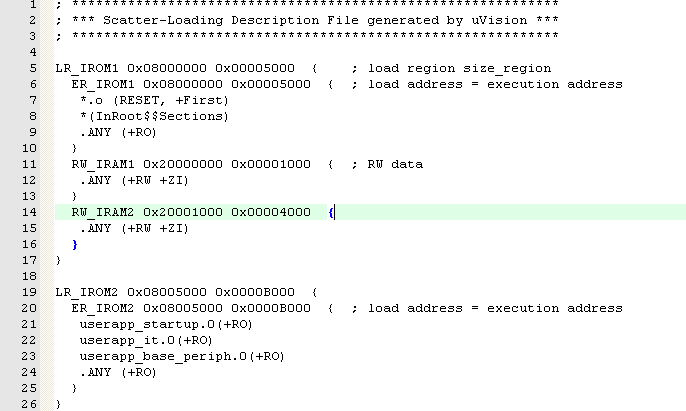Click line number 19 in the gutter
This screenshot has width=686, height=411.
click(x=29, y=292)
